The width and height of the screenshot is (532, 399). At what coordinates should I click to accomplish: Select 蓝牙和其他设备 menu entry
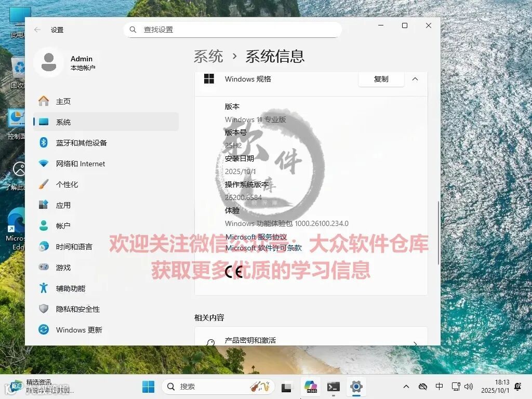pos(106,143)
